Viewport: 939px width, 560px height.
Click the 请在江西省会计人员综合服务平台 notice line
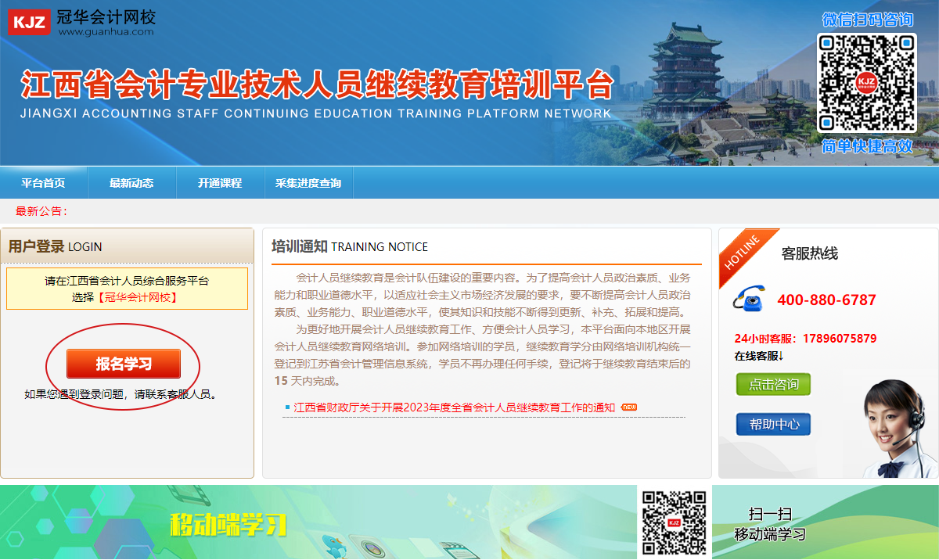[127, 281]
